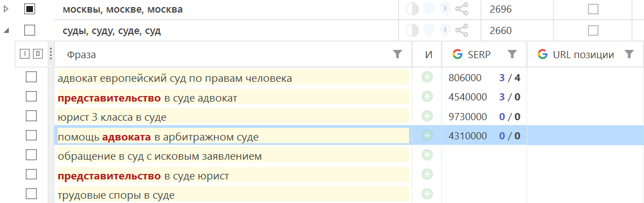This screenshot has height=203, width=644.
Task: Tick checkbox for юрист 3 класса phrase
Action: (31, 116)
